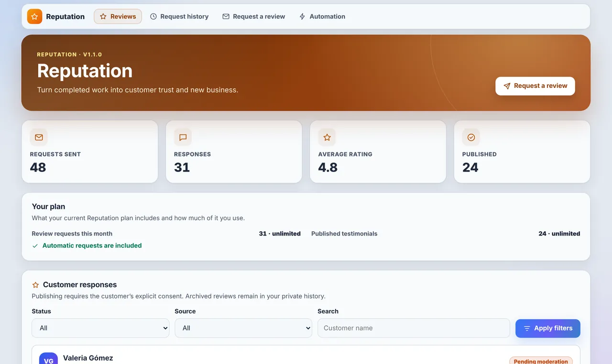This screenshot has height=364, width=612.
Task: Click the checkmark circle icon above Published
Action: click(x=471, y=137)
